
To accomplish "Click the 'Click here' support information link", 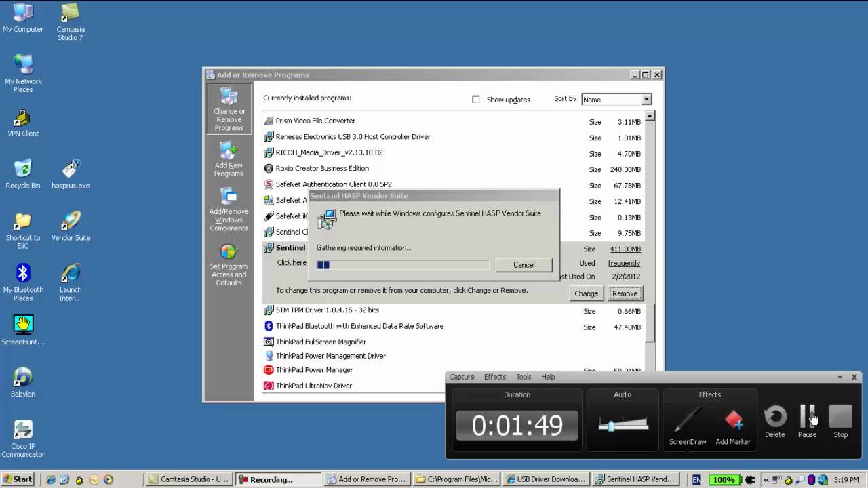I will (x=292, y=263).
